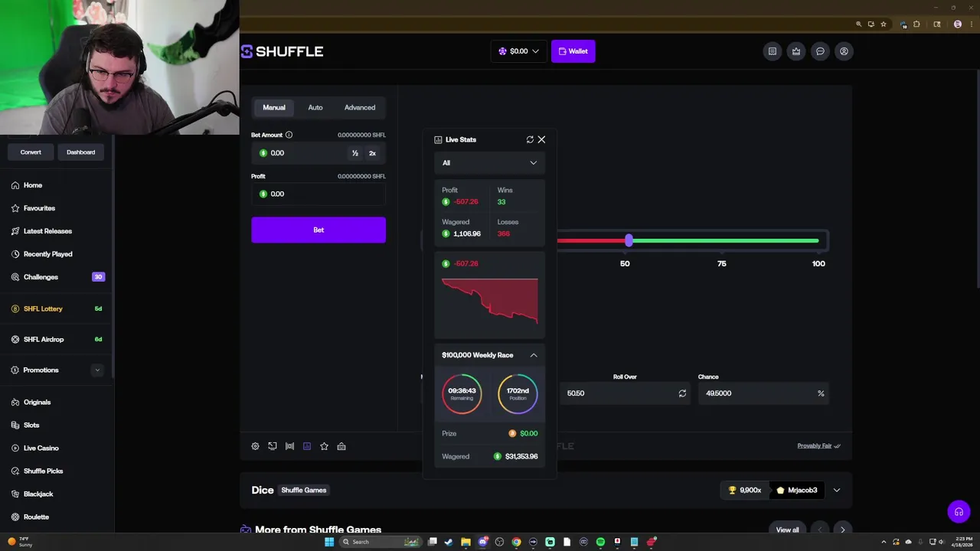The width and height of the screenshot is (980, 551).
Task: Swap Roll Over to Roll Under
Action: 682,393
